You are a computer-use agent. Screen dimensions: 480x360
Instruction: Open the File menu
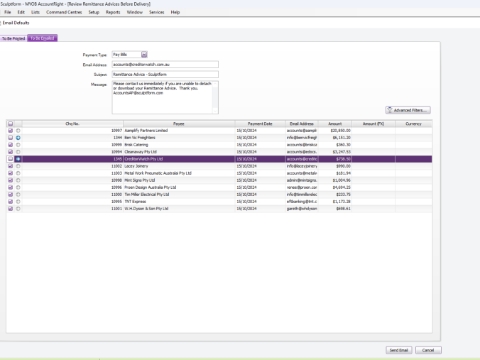click(x=8, y=12)
